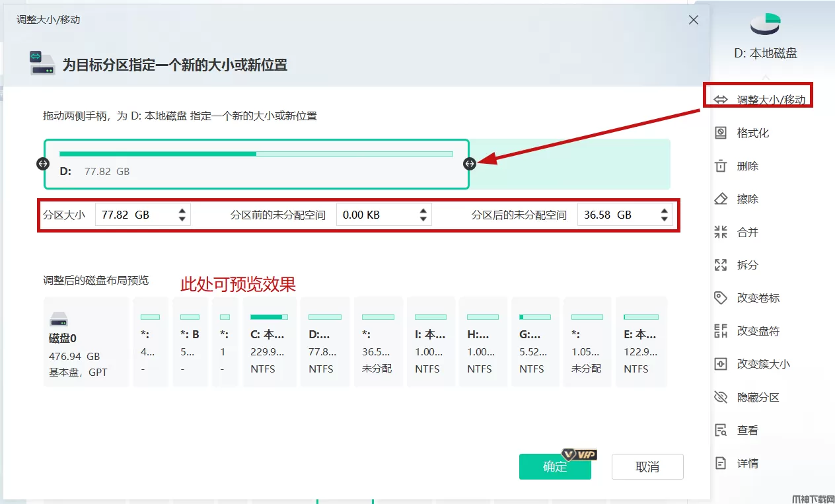The width and height of the screenshot is (835, 504).
Task: Increase unallocated space after partition
Action: coord(665,211)
